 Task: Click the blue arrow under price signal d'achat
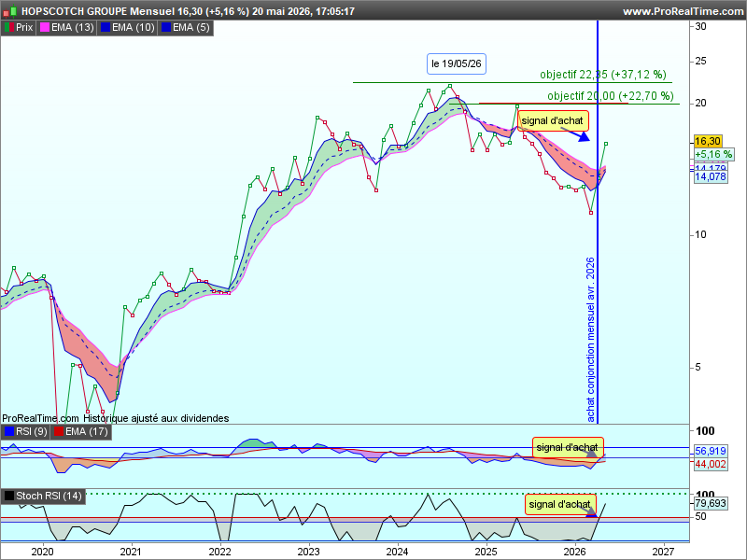pyautogui.click(x=576, y=134)
